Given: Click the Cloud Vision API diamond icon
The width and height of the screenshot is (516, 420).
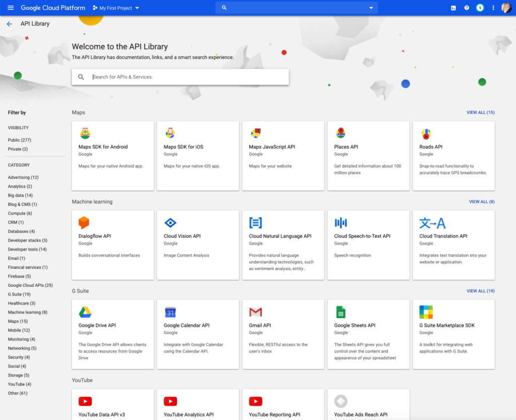Looking at the screenshot, I should coord(170,223).
